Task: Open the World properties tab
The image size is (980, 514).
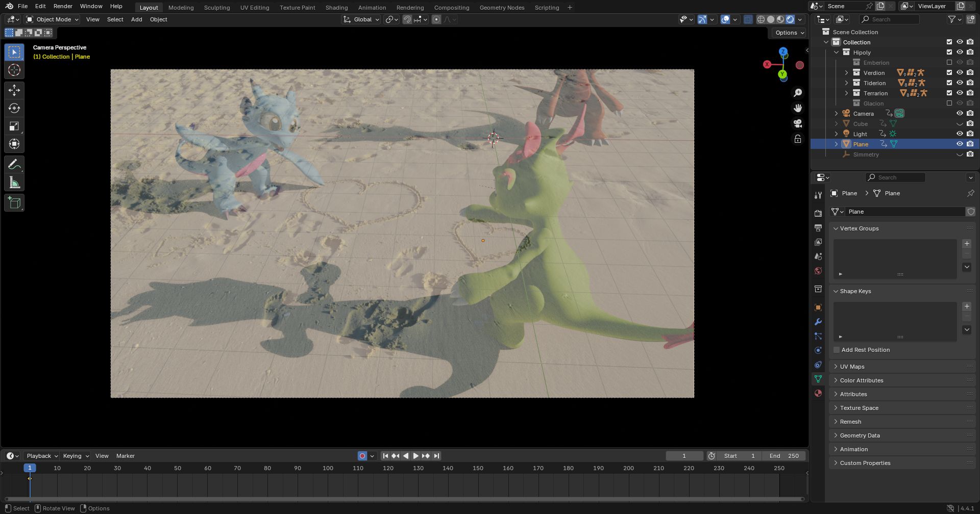Action: pos(818,270)
